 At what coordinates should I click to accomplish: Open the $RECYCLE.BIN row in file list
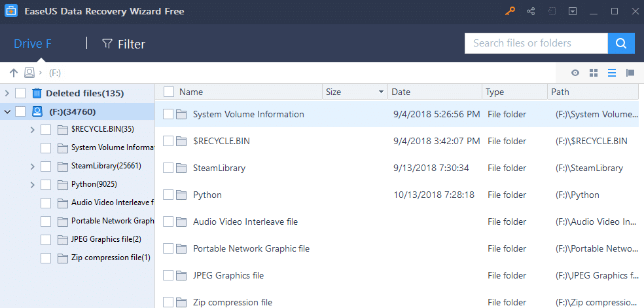(397, 141)
